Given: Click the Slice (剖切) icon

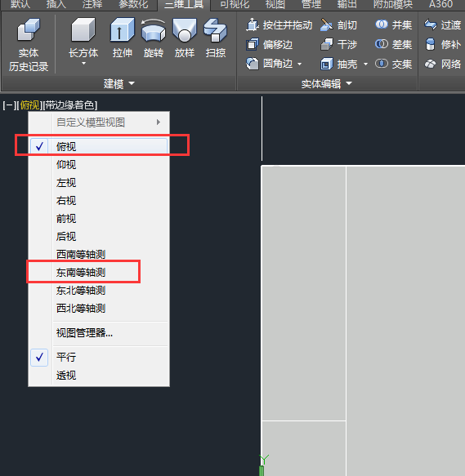Looking at the screenshot, I should 327,24.
